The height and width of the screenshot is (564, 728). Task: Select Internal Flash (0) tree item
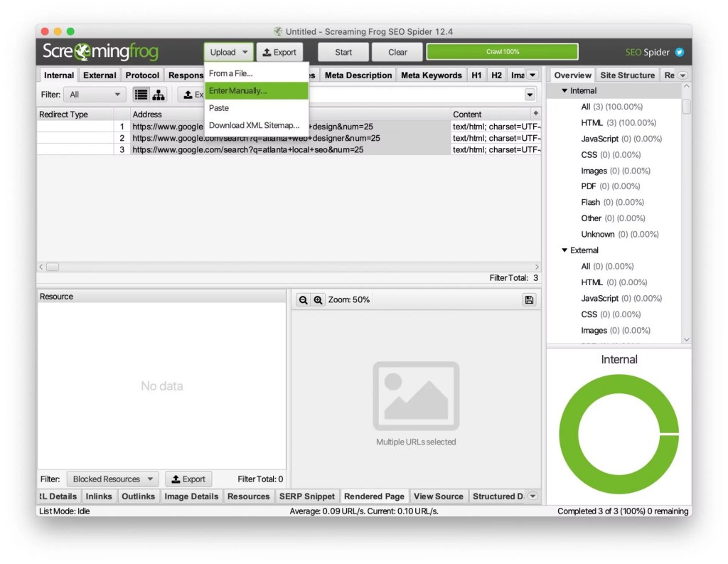point(612,202)
